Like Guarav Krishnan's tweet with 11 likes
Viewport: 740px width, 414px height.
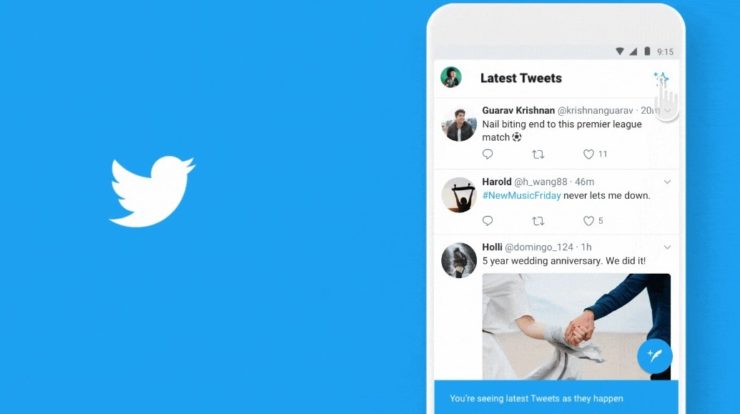tap(589, 154)
